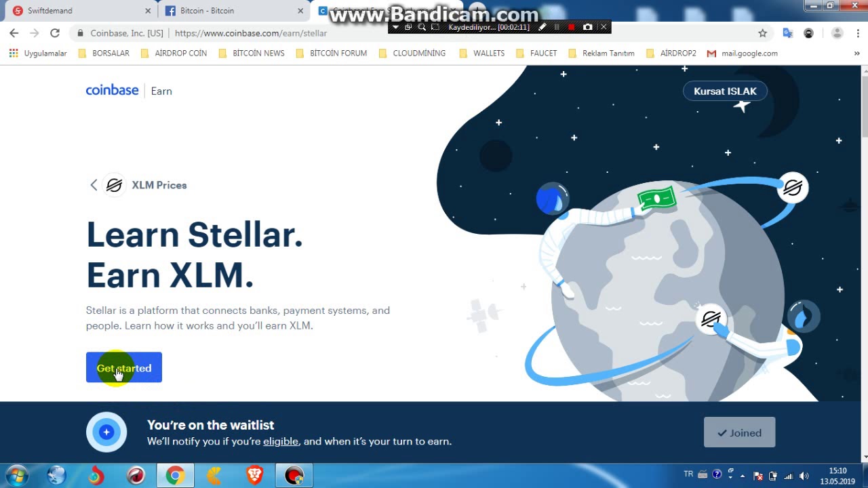Pause the Bandicam recording
The height and width of the screenshot is (488, 868).
coord(557,27)
